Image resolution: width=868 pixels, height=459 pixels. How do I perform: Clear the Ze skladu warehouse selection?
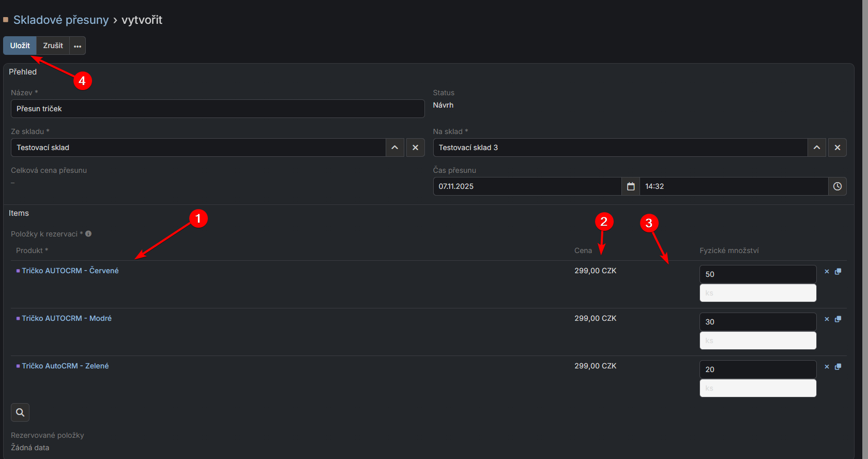tap(415, 147)
